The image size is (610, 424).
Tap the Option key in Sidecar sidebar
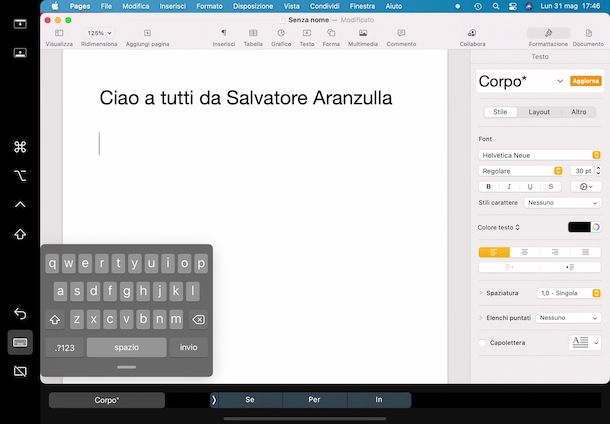coord(20,176)
